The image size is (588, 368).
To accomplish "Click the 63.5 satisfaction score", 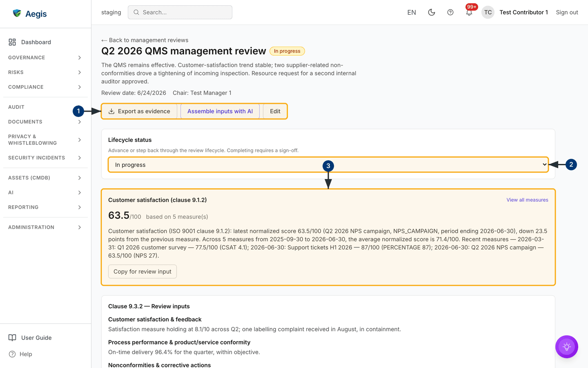I will (x=119, y=215).
